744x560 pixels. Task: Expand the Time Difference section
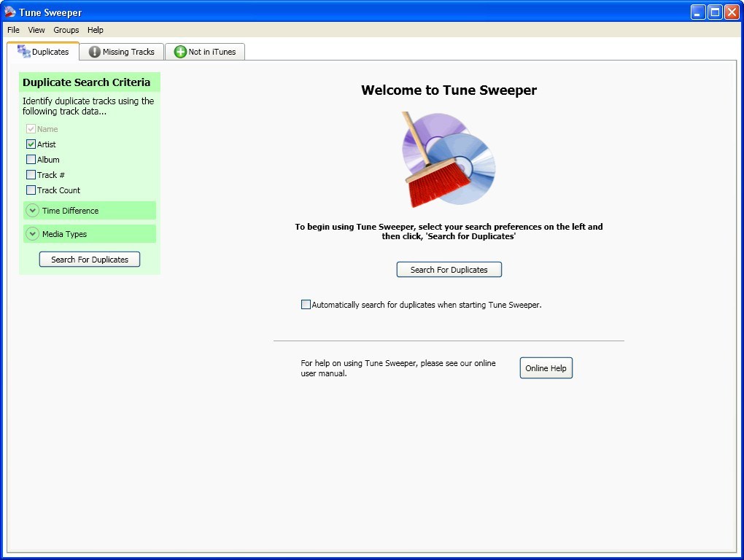pos(32,211)
